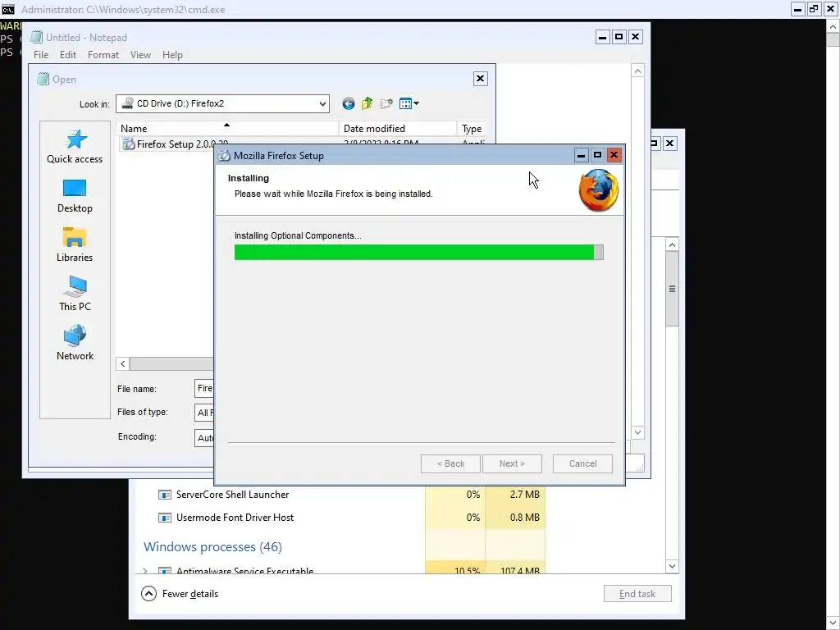
Task: Go back to last folder visited
Action: tap(348, 103)
